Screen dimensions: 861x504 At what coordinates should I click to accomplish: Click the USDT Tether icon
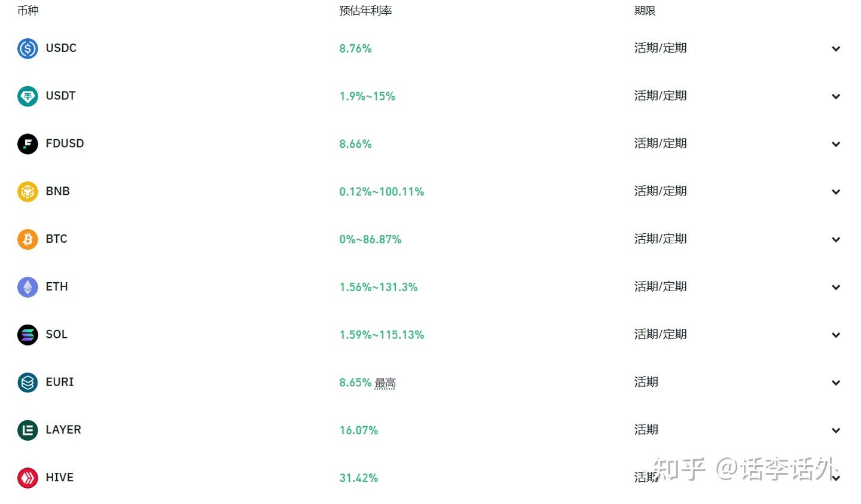coord(28,96)
